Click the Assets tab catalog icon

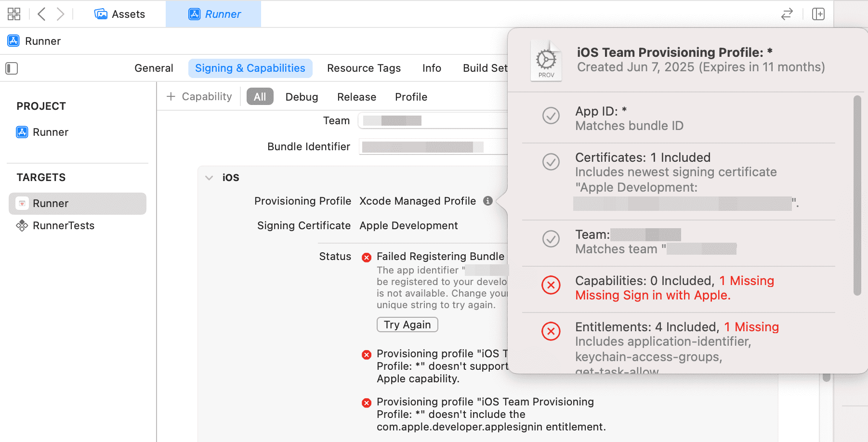pos(101,14)
